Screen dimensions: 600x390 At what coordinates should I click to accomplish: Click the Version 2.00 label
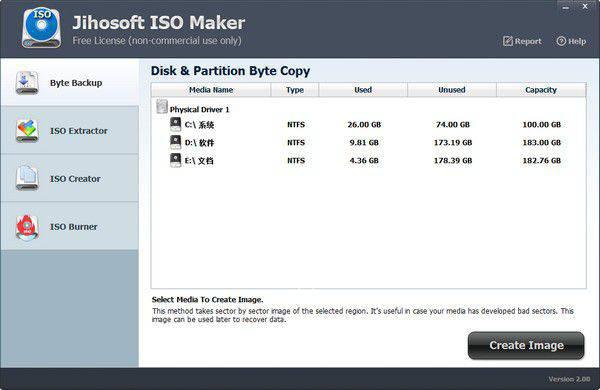coord(569,379)
